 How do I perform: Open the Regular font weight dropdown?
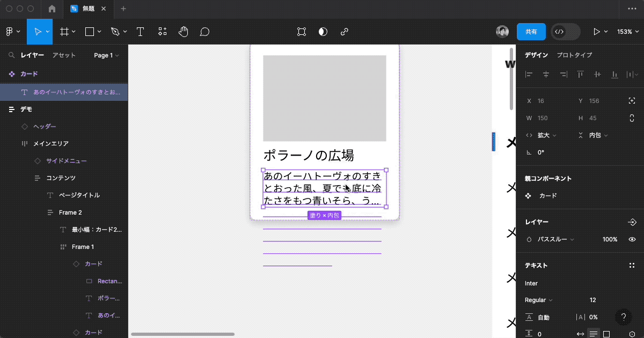[x=539, y=300]
